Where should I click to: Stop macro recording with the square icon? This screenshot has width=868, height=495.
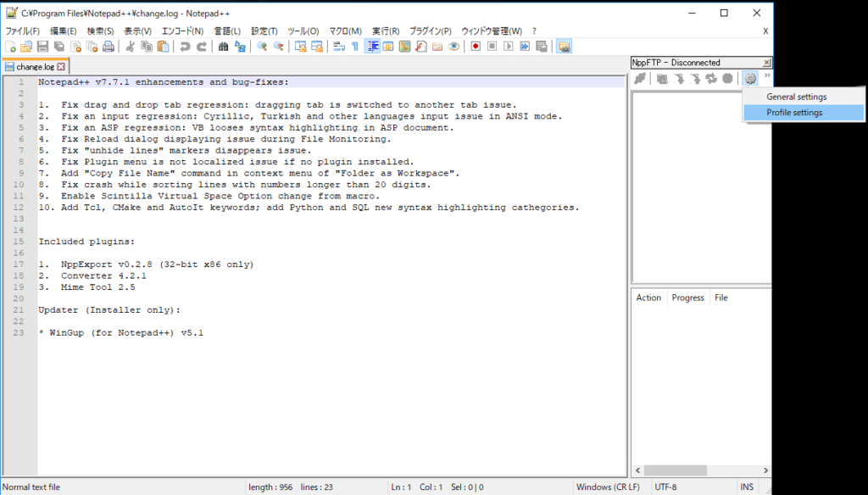click(492, 47)
